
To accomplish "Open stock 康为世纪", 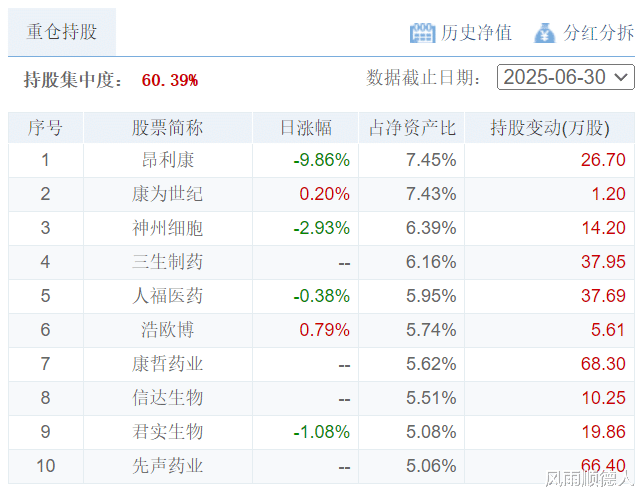I will click(x=168, y=194).
